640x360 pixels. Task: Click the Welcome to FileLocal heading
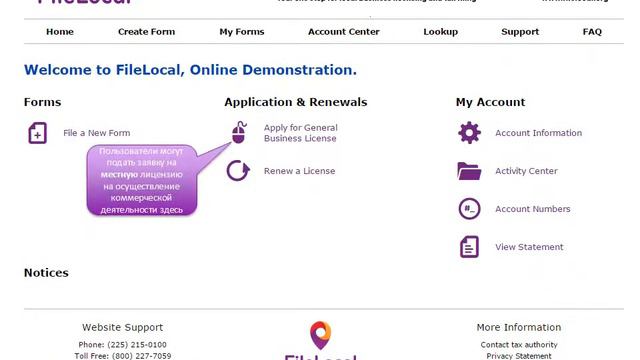point(190,70)
